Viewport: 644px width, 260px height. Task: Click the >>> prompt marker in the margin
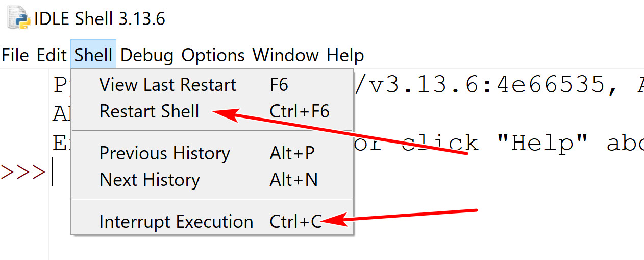coord(23,172)
